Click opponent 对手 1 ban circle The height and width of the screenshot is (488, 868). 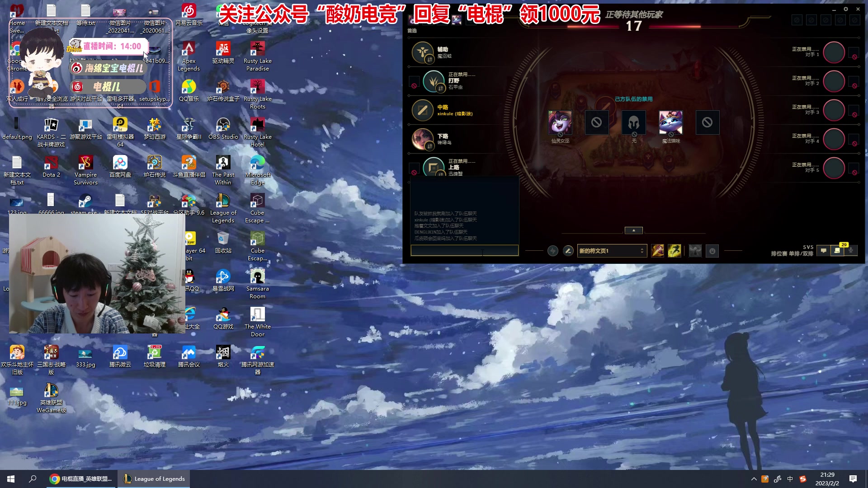click(x=834, y=52)
